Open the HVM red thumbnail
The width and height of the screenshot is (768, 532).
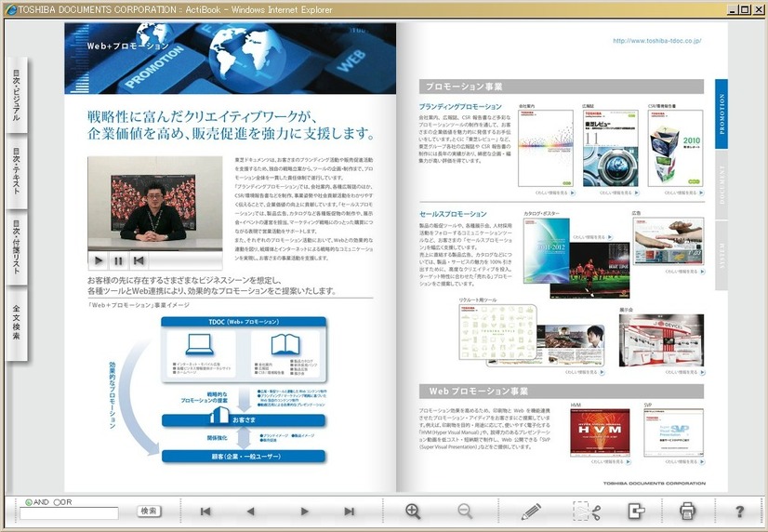coord(600,432)
